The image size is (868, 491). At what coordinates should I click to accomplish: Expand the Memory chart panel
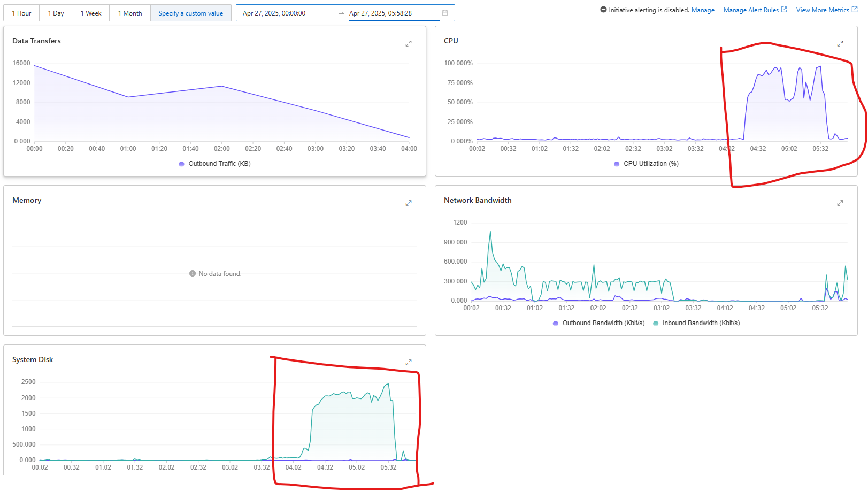(409, 203)
